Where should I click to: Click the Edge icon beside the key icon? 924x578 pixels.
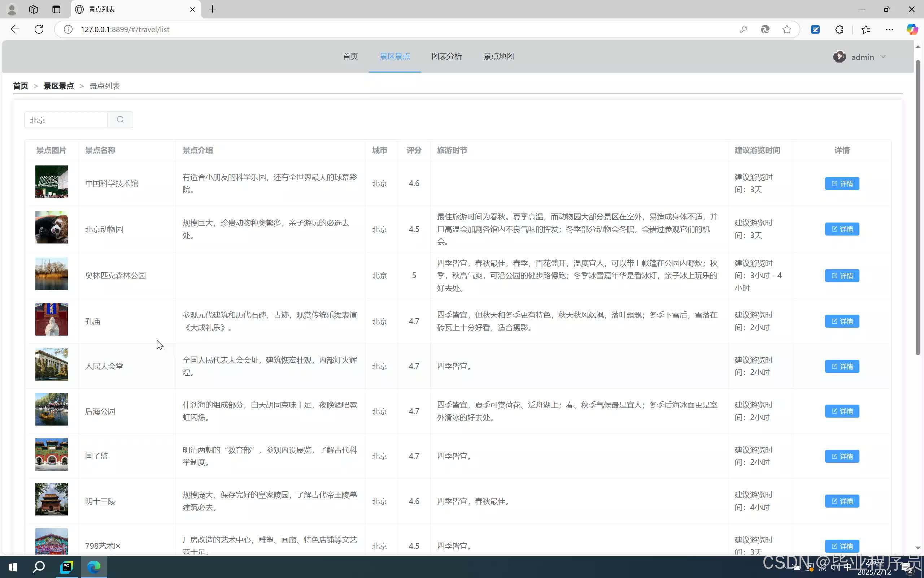pyautogui.click(x=765, y=29)
